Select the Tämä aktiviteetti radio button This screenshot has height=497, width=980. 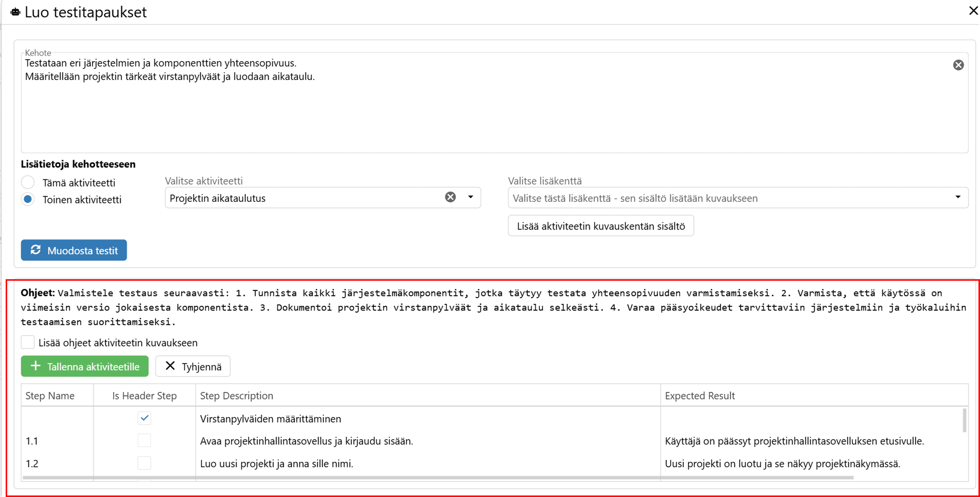click(28, 183)
